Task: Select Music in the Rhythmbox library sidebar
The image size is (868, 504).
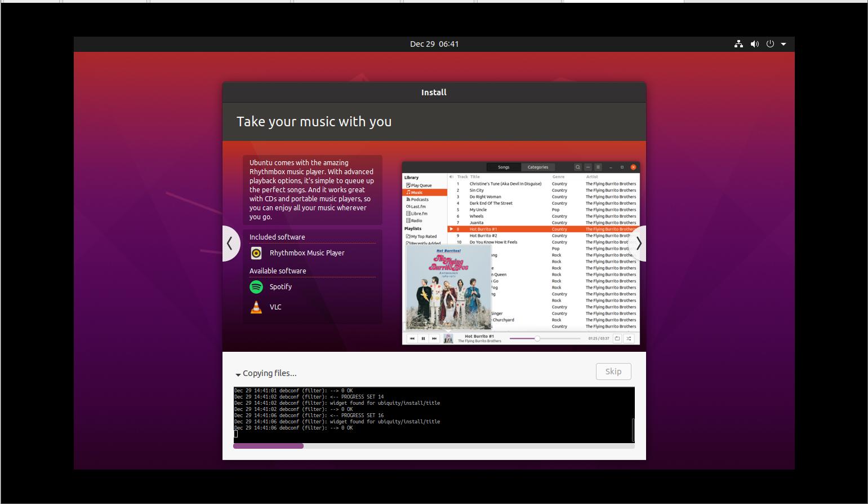Action: coord(417,193)
